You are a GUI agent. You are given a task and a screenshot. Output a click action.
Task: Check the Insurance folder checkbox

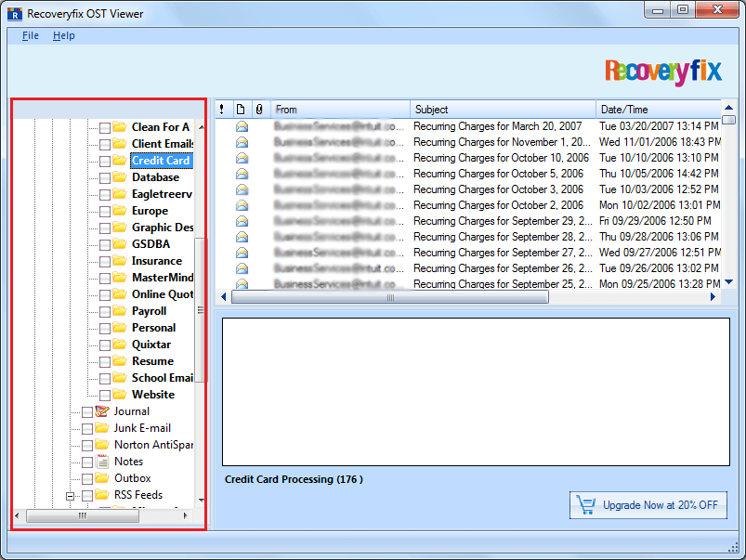click(x=105, y=261)
